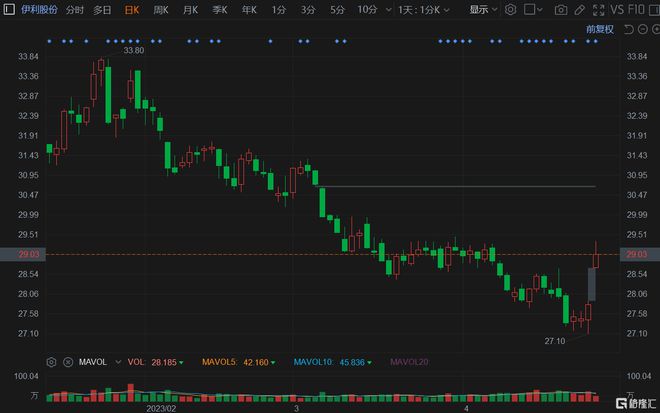This screenshot has height=413, width=660.
Task: Click the gray highlighted candle near chart end
Action: tap(591, 285)
